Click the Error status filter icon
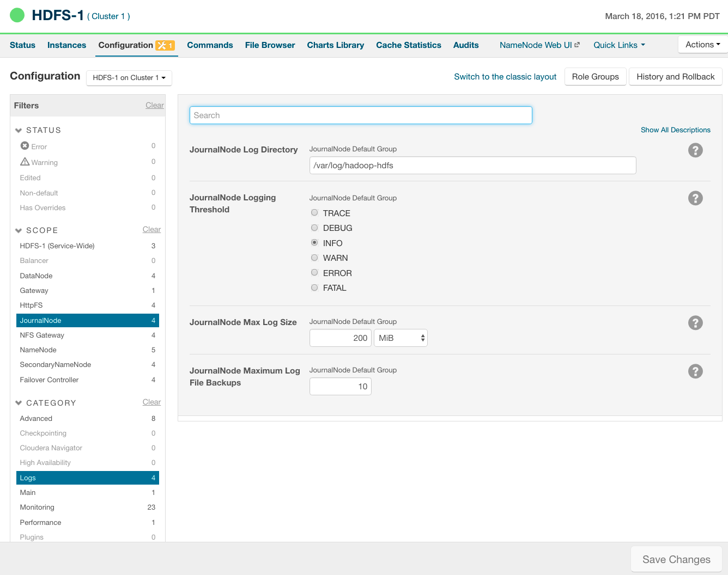Image resolution: width=728 pixels, height=575 pixels. 25,146
